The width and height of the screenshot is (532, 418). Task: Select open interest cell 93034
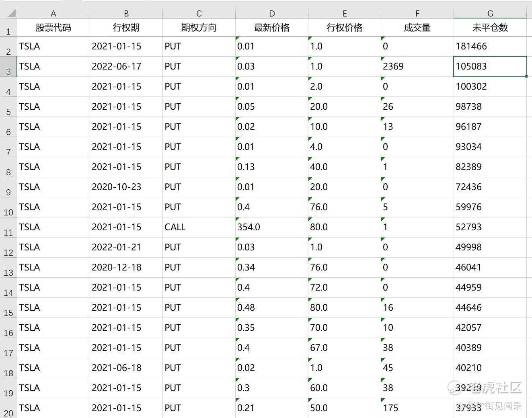tap(490, 147)
